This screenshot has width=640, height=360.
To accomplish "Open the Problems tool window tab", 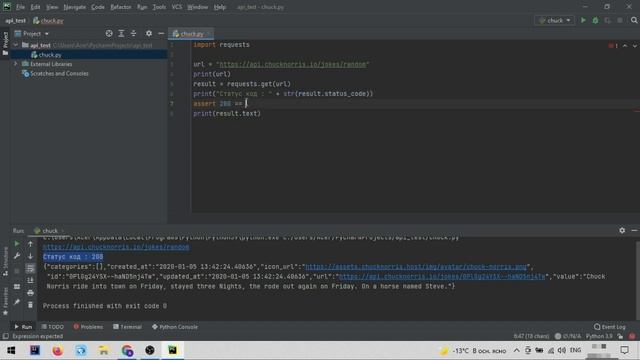I will (88, 327).
